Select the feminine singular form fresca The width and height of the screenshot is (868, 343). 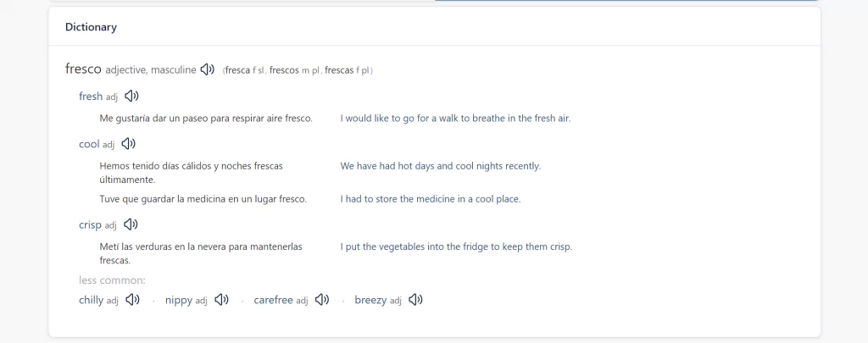click(238, 70)
